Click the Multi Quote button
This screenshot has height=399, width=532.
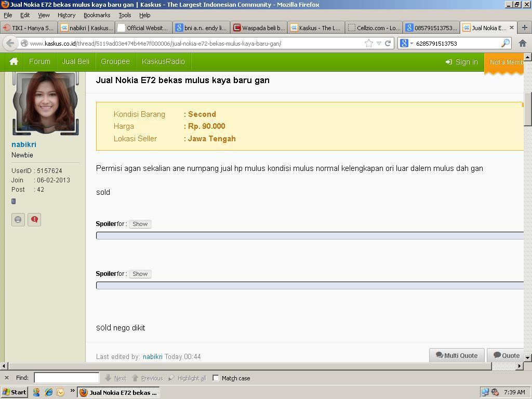[x=457, y=355]
